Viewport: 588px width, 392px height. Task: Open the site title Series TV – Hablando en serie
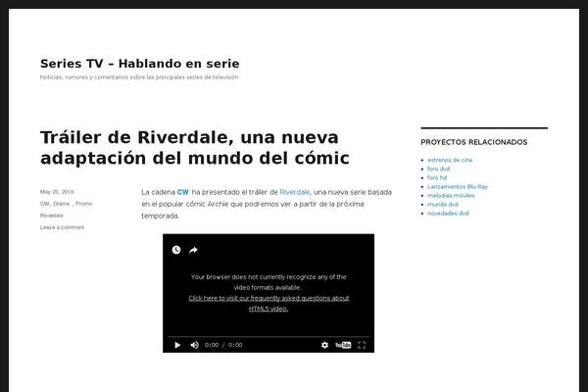coord(139,64)
